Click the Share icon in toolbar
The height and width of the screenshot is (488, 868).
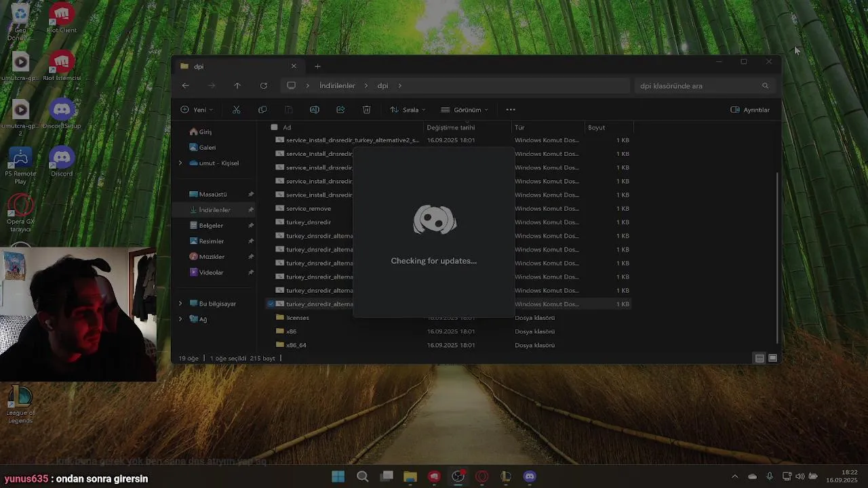340,110
